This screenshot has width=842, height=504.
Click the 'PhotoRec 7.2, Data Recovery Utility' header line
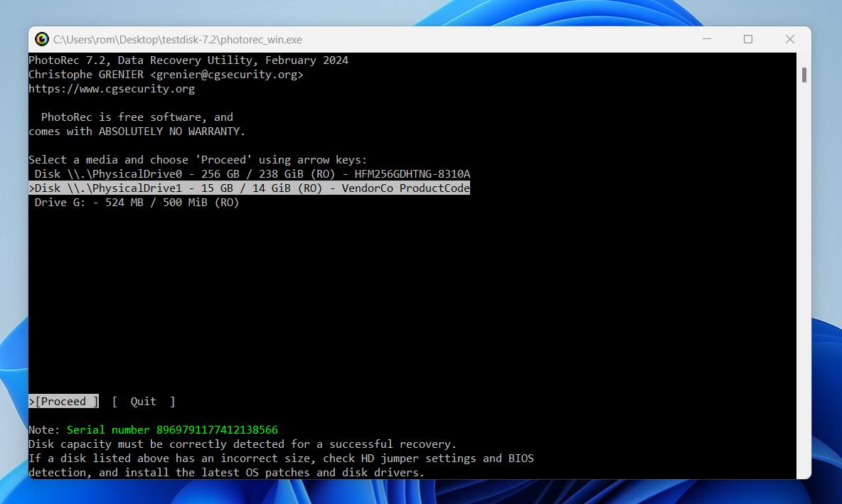pyautogui.click(x=188, y=60)
